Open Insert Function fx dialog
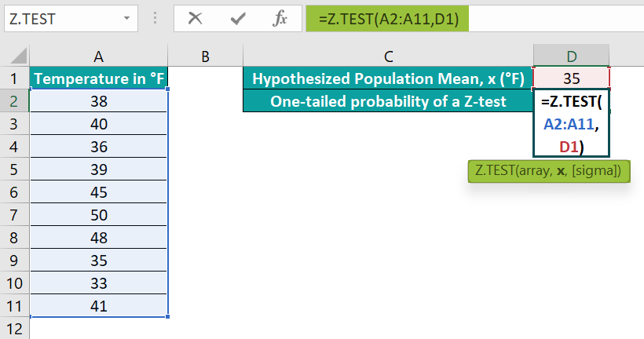 (280, 19)
